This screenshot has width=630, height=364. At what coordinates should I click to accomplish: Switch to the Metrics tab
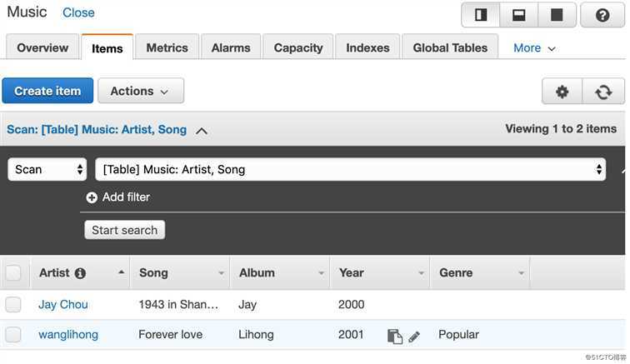pyautogui.click(x=167, y=47)
